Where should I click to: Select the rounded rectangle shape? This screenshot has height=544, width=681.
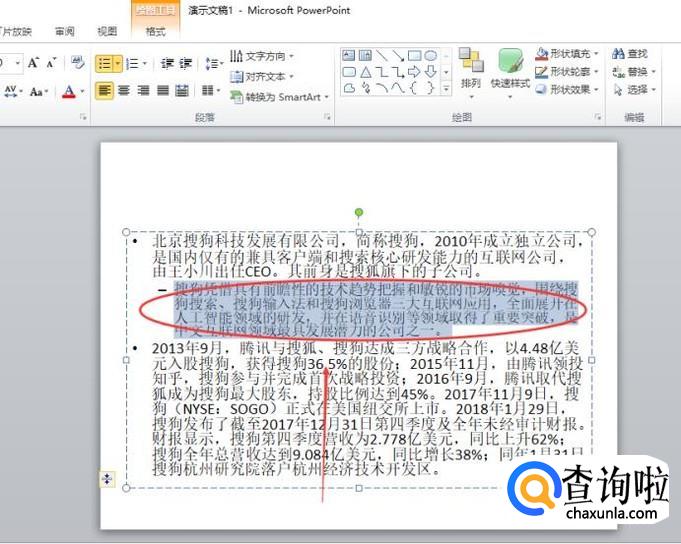point(349,72)
